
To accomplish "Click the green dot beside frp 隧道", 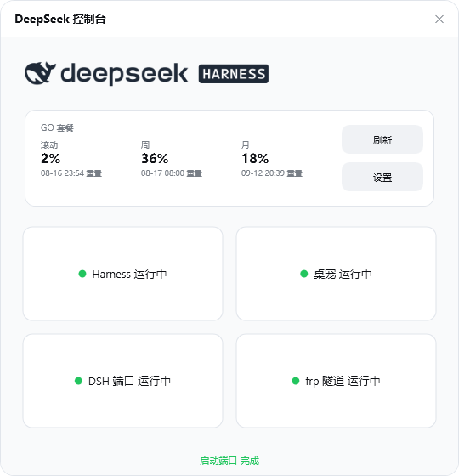I will pos(296,381).
